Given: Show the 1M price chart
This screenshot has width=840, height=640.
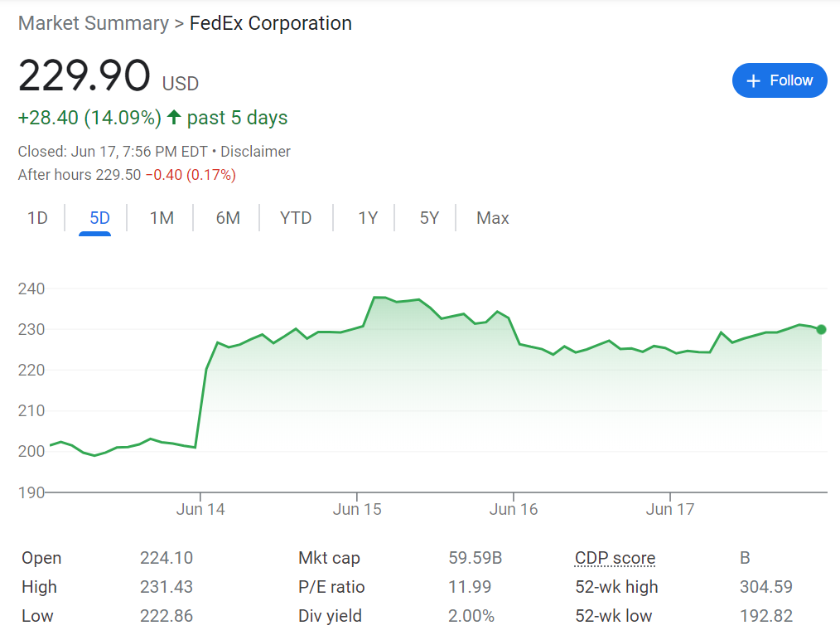Looking at the screenshot, I should tap(162, 218).
